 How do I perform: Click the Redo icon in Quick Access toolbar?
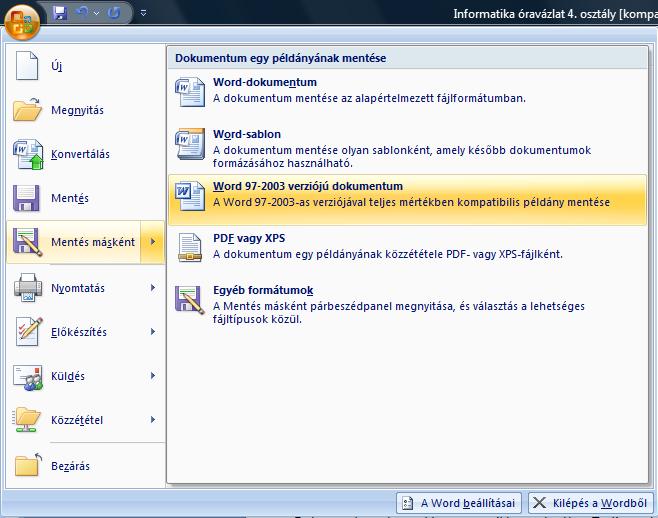coord(114,13)
